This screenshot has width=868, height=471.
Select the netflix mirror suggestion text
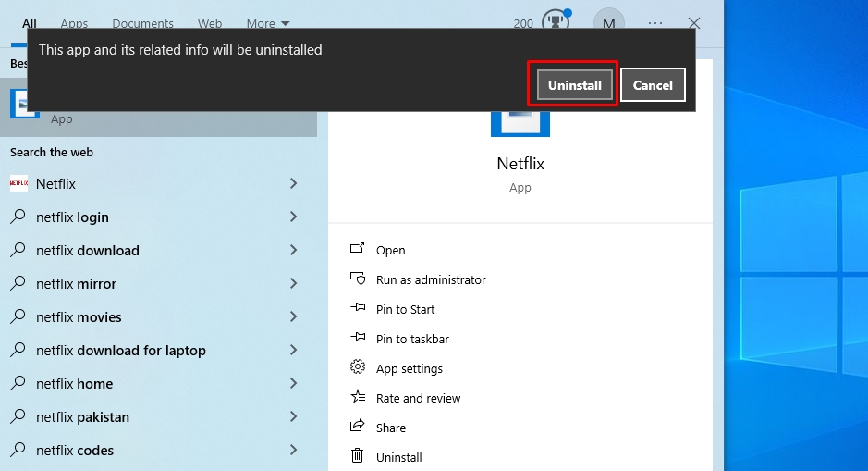click(x=77, y=284)
